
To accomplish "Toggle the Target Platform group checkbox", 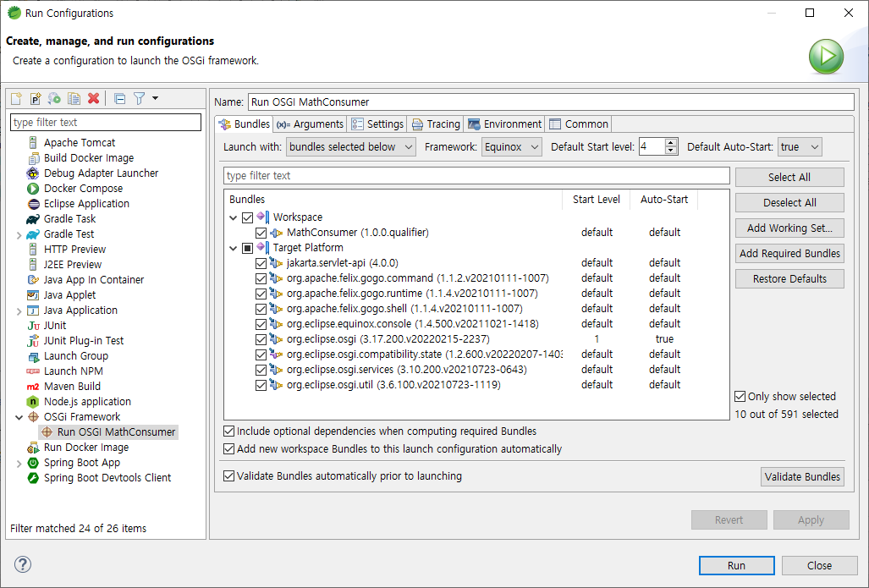I will point(247,248).
